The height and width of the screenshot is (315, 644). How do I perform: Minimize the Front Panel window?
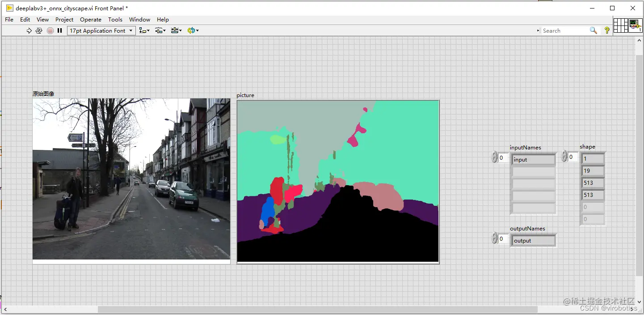click(x=592, y=8)
